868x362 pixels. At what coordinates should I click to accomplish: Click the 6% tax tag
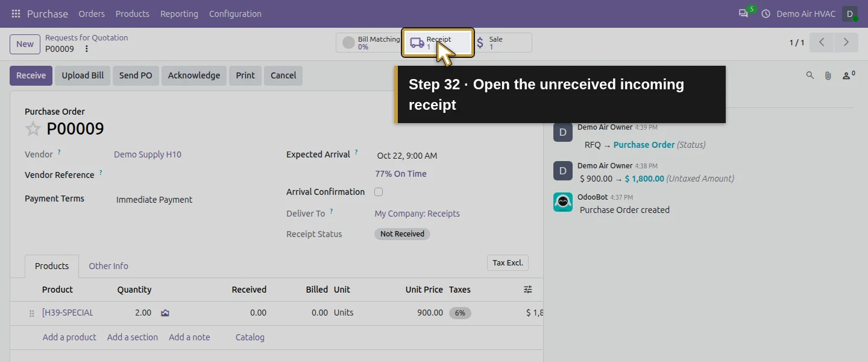[460, 313]
